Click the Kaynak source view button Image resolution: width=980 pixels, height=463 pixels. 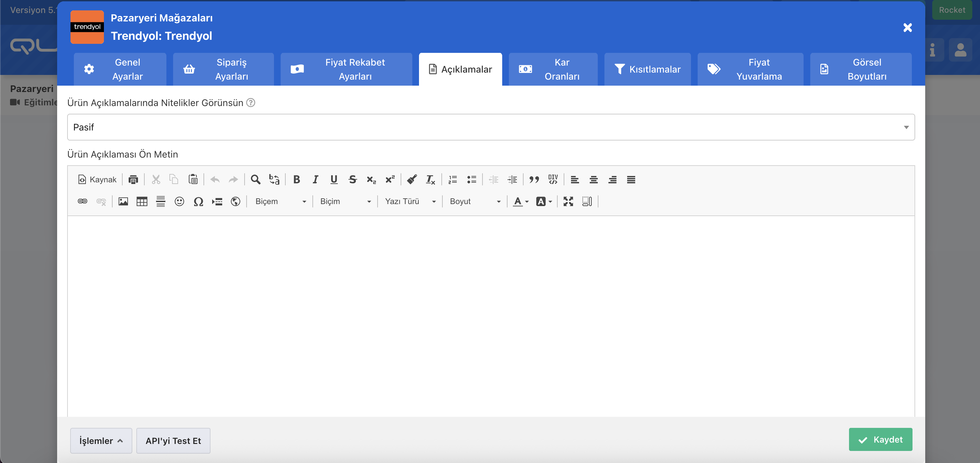click(97, 179)
